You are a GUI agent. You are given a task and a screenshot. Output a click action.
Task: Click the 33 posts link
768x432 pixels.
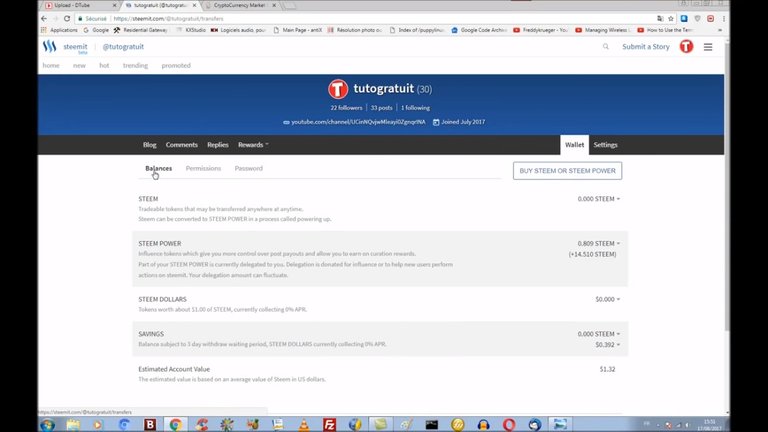[x=382, y=108]
